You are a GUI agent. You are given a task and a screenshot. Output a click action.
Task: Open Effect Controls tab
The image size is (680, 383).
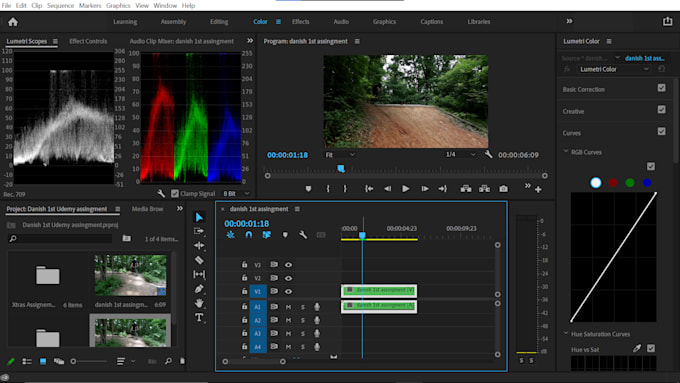point(88,41)
